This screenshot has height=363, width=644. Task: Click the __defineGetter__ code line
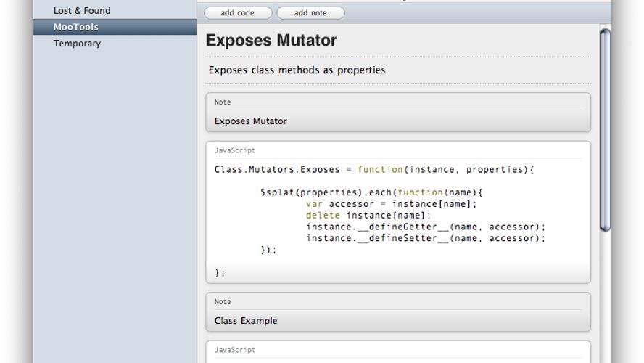point(426,227)
